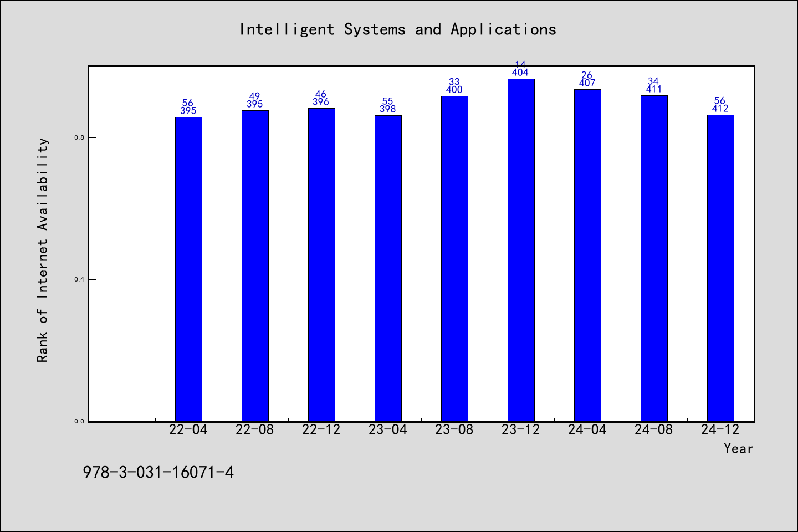The width and height of the screenshot is (798, 532).
Task: Click the 22-08 x-axis tick label
Action: (x=255, y=430)
